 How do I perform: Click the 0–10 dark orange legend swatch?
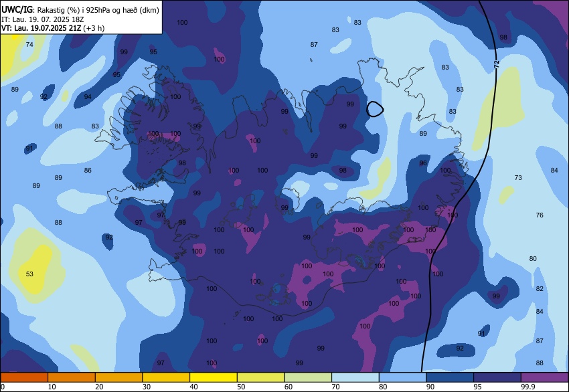24,377
